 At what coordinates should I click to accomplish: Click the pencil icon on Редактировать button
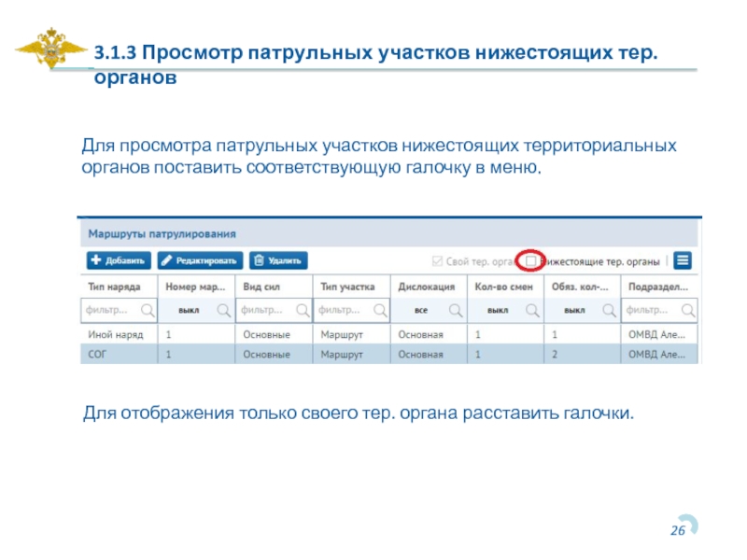pyautogui.click(x=166, y=260)
